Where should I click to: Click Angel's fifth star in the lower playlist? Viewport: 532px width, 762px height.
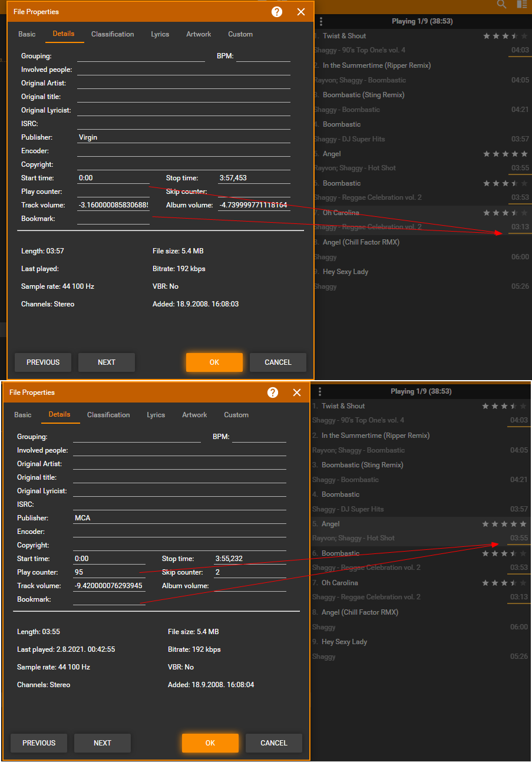[524, 524]
